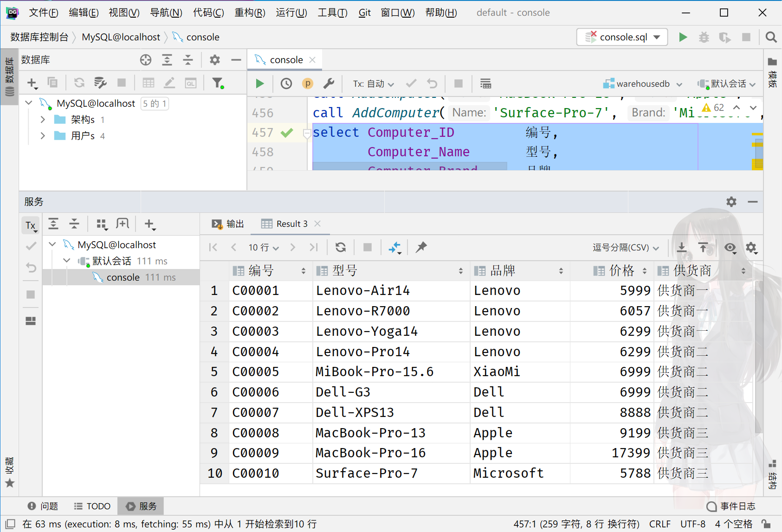
Task: Open the 默认会话 session dropdown
Action: (x=726, y=84)
